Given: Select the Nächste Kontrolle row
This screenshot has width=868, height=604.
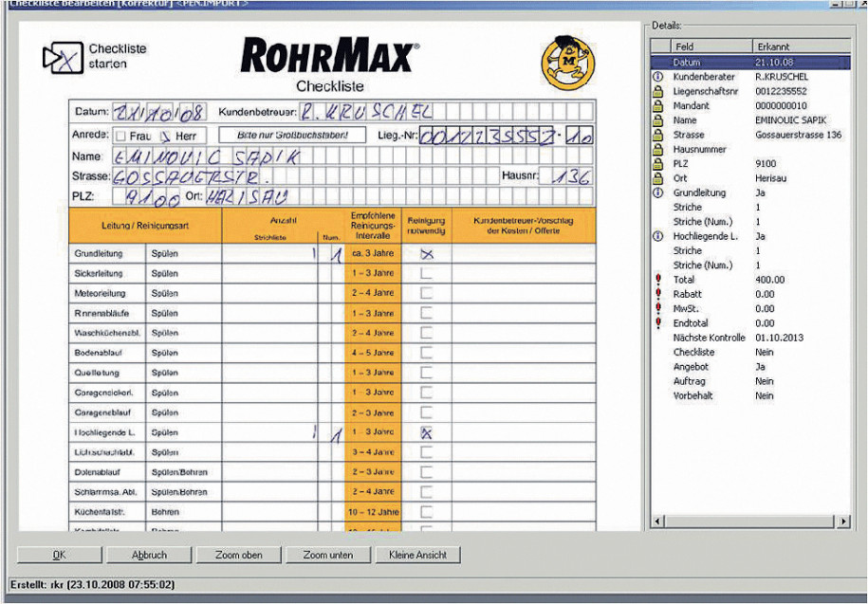Looking at the screenshot, I should pyautogui.click(x=750, y=338).
